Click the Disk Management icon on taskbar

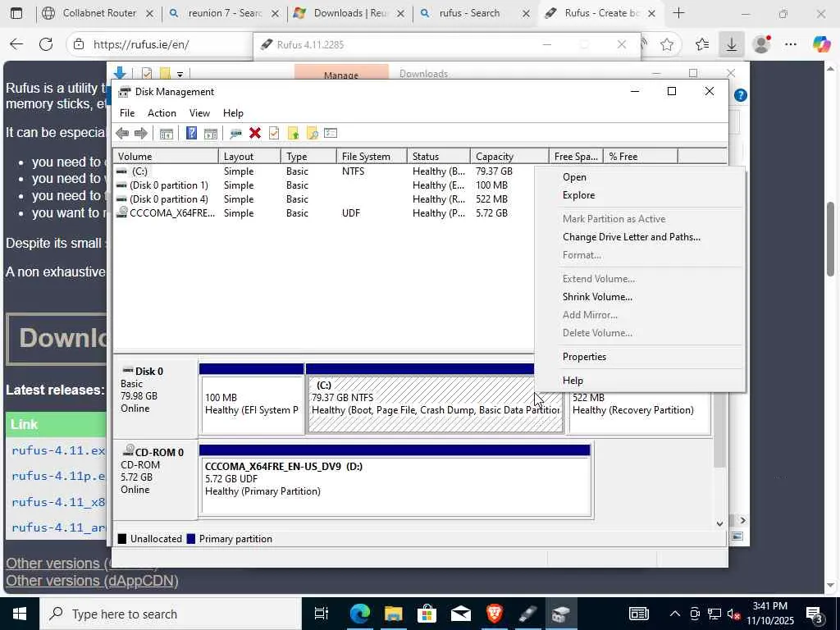point(561,614)
